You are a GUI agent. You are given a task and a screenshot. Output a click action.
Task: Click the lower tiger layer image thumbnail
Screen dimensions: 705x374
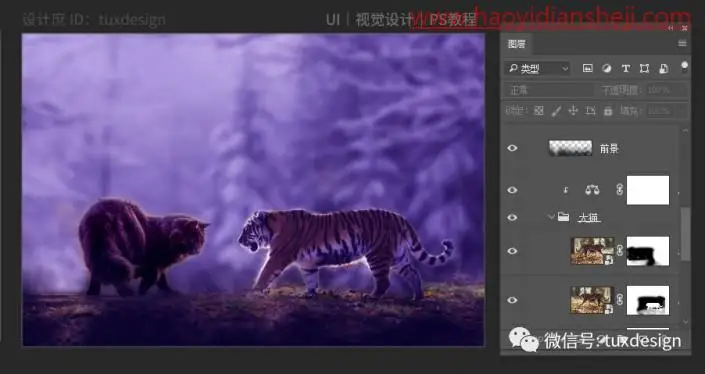point(592,300)
